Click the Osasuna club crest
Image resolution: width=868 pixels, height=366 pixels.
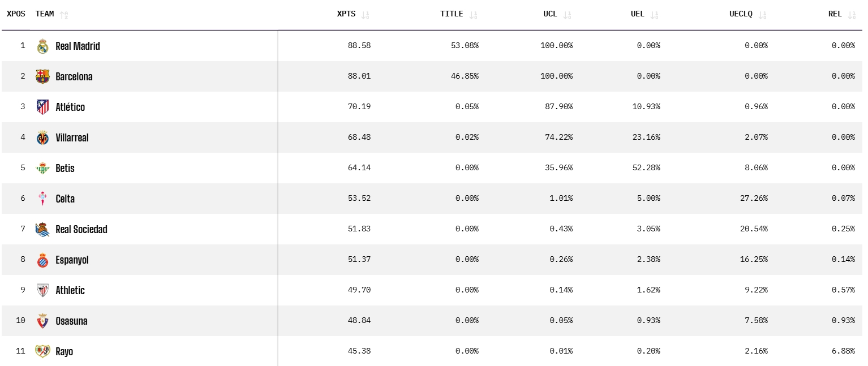42,321
